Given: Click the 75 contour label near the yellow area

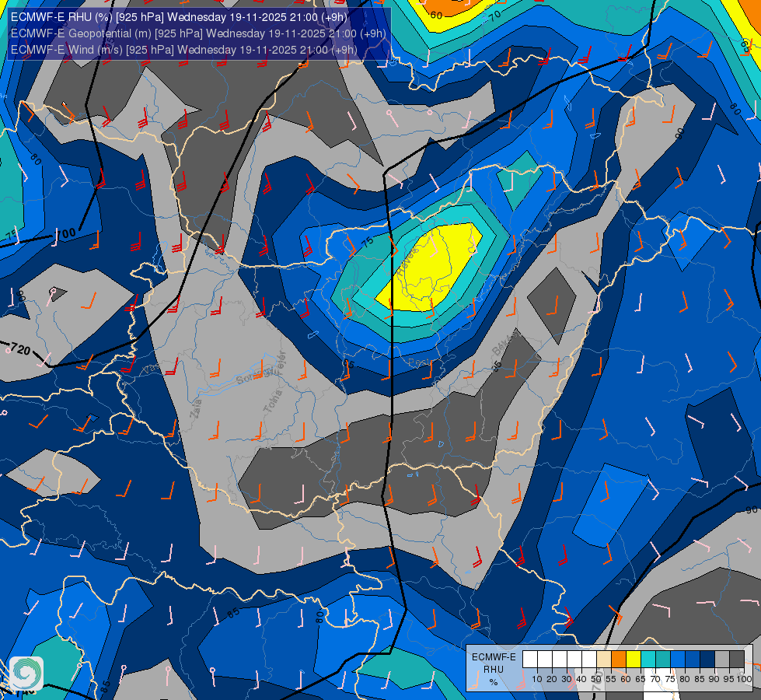Looking at the screenshot, I should click(x=368, y=242).
